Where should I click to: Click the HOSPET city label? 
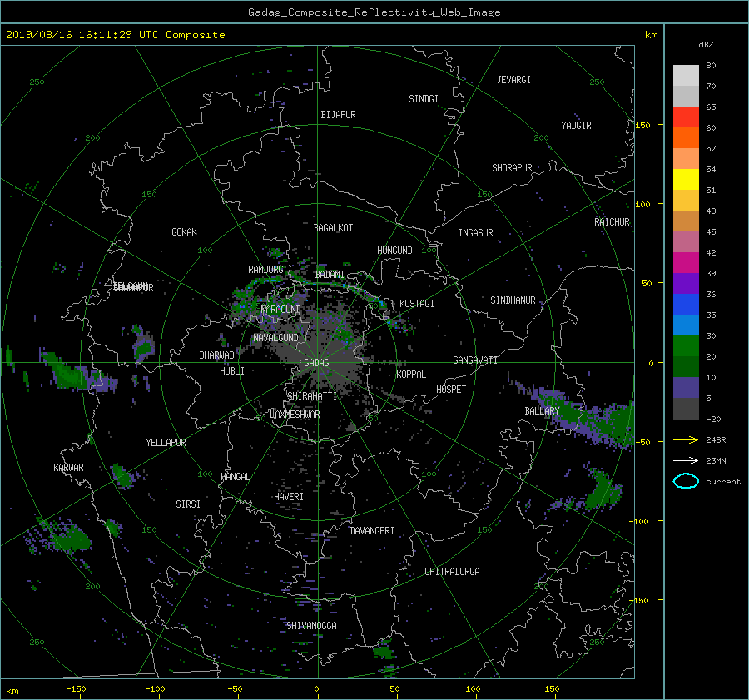(x=451, y=390)
